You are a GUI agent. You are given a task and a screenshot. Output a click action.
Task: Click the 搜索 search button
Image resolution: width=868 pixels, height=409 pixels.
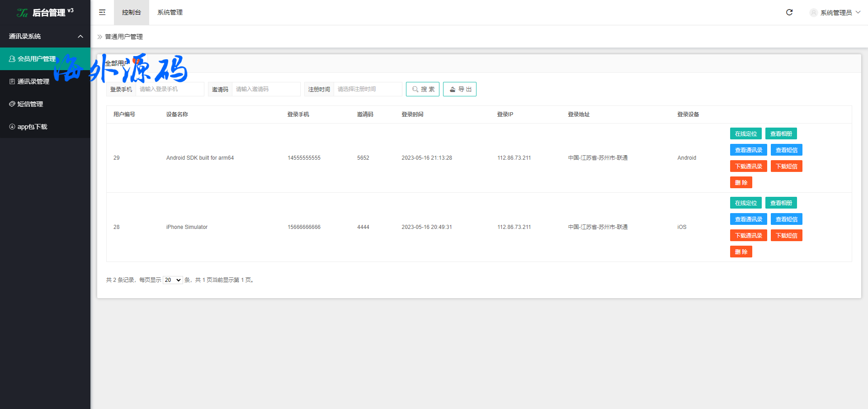pyautogui.click(x=423, y=89)
